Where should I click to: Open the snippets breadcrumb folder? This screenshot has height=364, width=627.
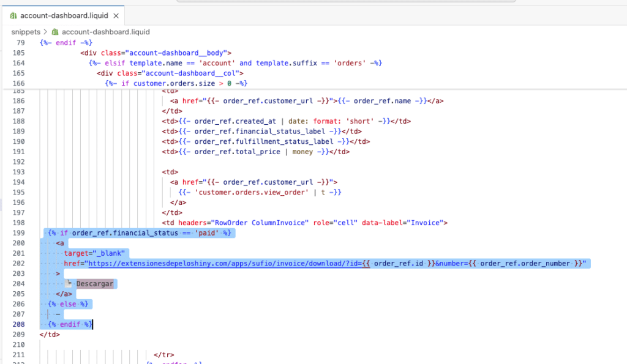pos(26,32)
